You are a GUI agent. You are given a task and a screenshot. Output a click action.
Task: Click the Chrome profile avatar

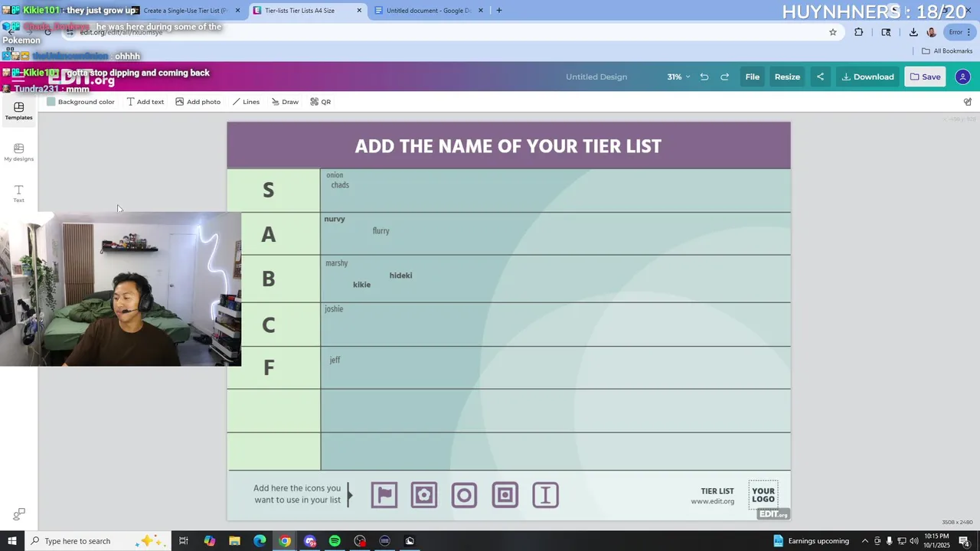(x=931, y=32)
